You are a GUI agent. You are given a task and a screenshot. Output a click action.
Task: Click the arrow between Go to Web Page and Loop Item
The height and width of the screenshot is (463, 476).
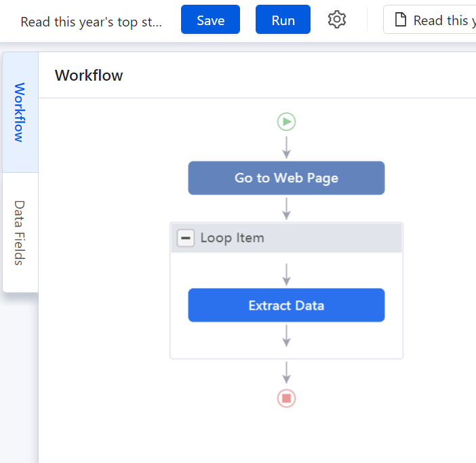pos(286,208)
